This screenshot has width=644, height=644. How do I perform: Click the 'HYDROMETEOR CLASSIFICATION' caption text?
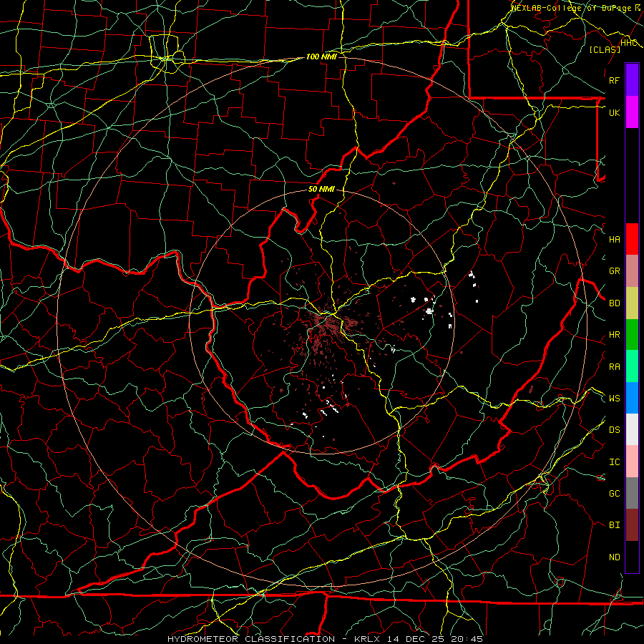pos(251,639)
